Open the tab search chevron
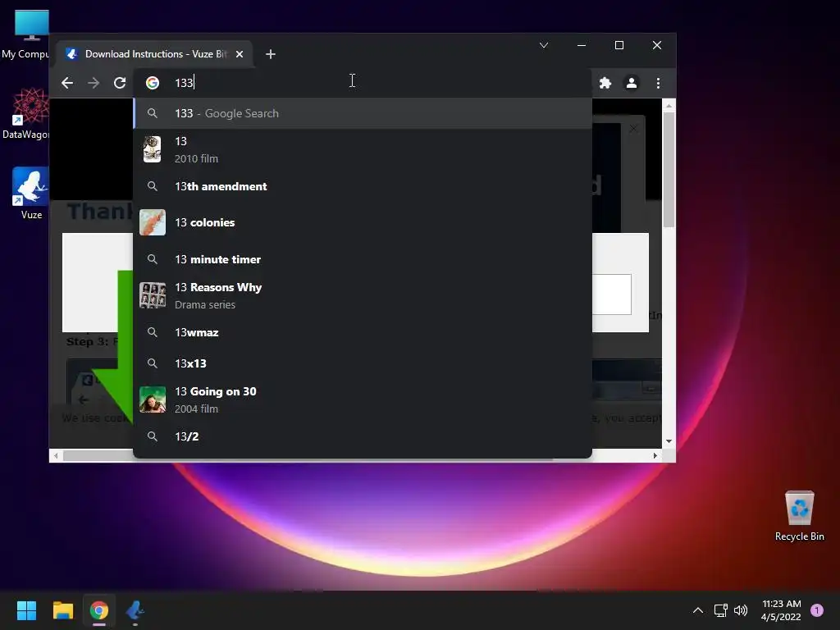This screenshot has height=630, width=840. [544, 45]
